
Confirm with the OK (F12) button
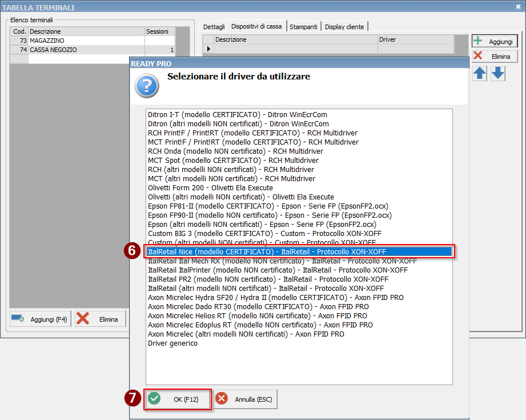click(x=178, y=399)
